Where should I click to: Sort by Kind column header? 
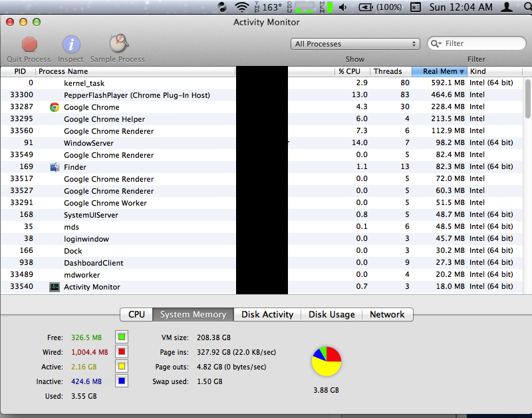click(495, 71)
